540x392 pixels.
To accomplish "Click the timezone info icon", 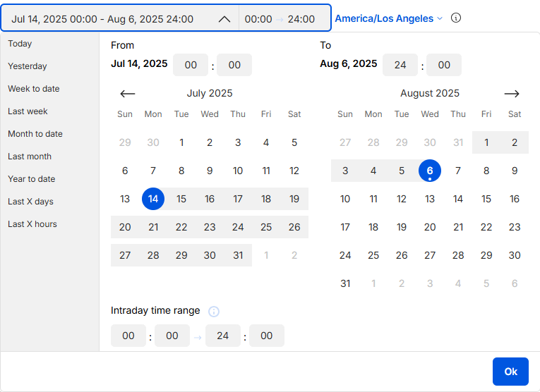I will pos(456,18).
